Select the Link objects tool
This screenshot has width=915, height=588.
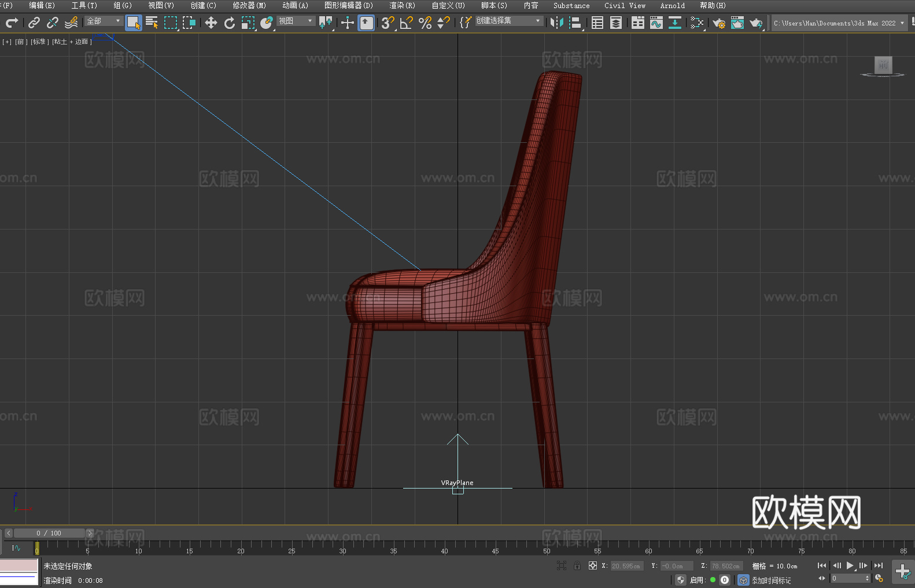click(x=34, y=23)
